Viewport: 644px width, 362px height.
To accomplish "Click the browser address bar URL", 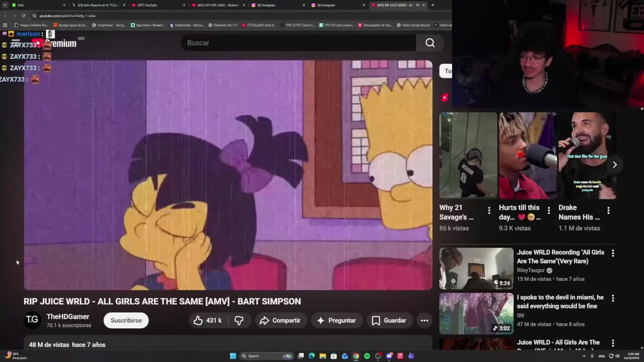I will coord(67,16).
